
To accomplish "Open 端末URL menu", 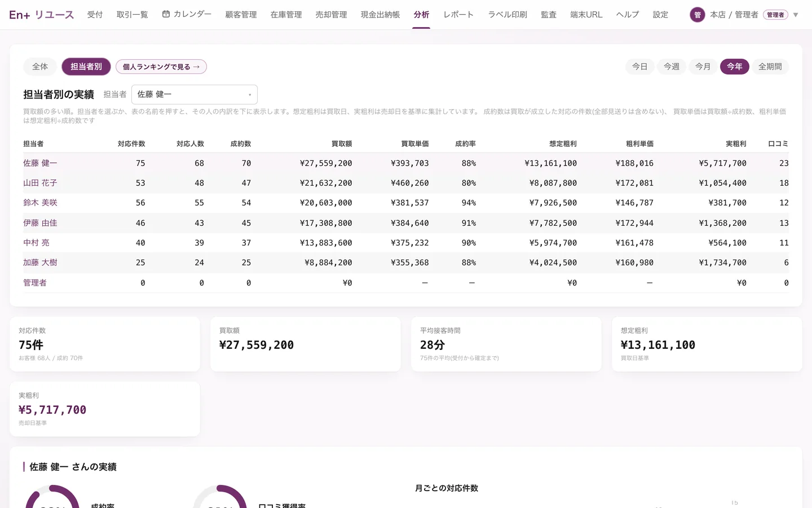I will coord(586,15).
